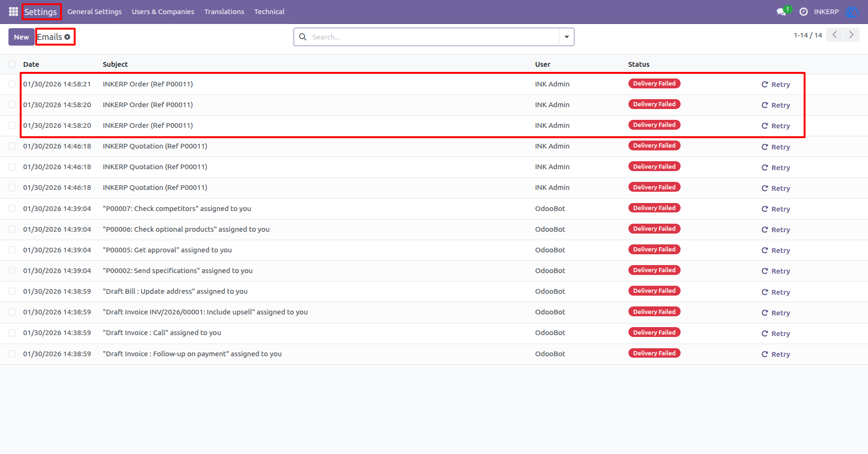Select all emails with header checkbox
This screenshot has width=868, height=454.
12,64
